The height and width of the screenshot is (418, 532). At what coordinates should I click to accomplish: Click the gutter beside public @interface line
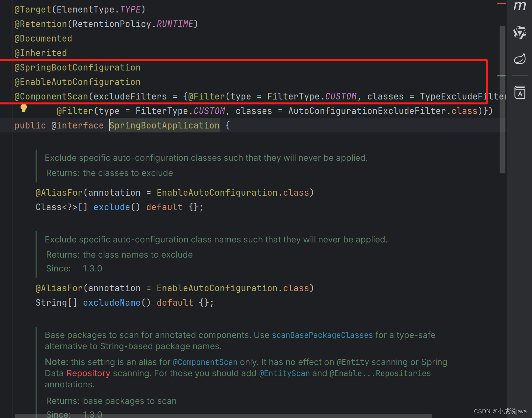point(7,125)
